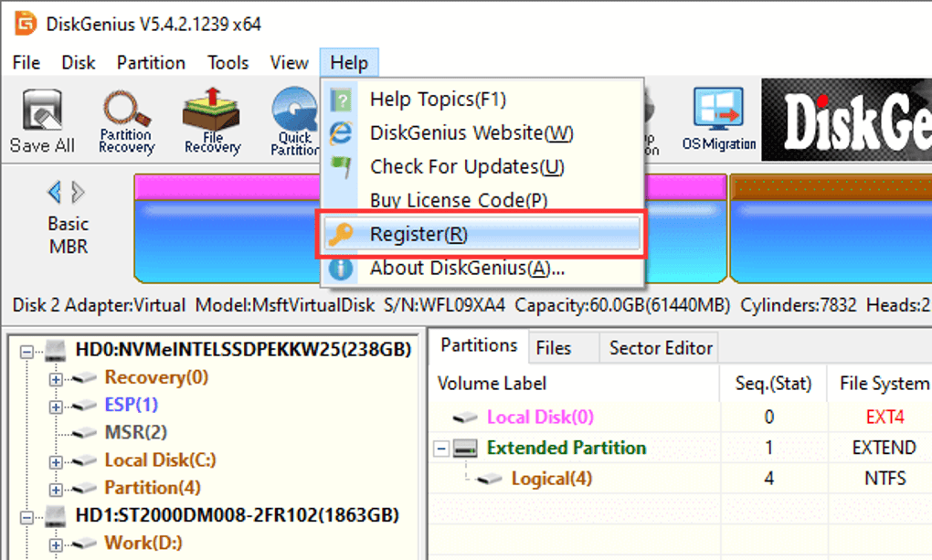Switch to the Partitions tab
The width and height of the screenshot is (932, 560).
(x=479, y=346)
